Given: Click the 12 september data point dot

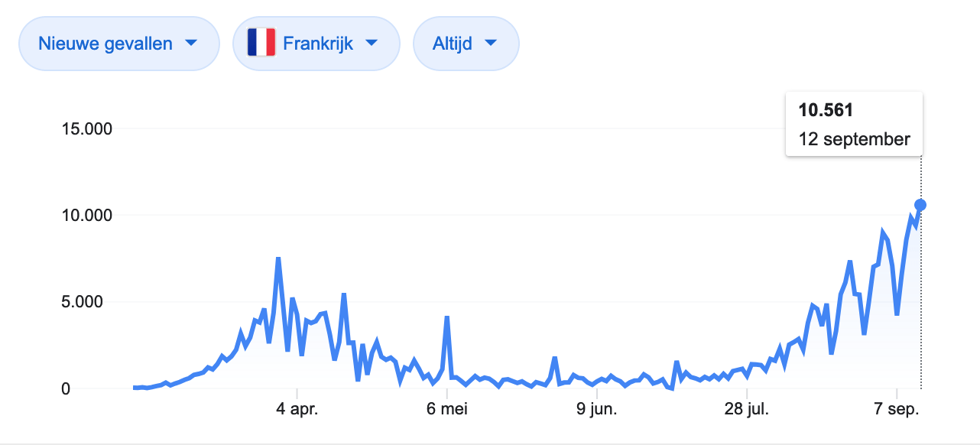Looking at the screenshot, I should 920,205.
